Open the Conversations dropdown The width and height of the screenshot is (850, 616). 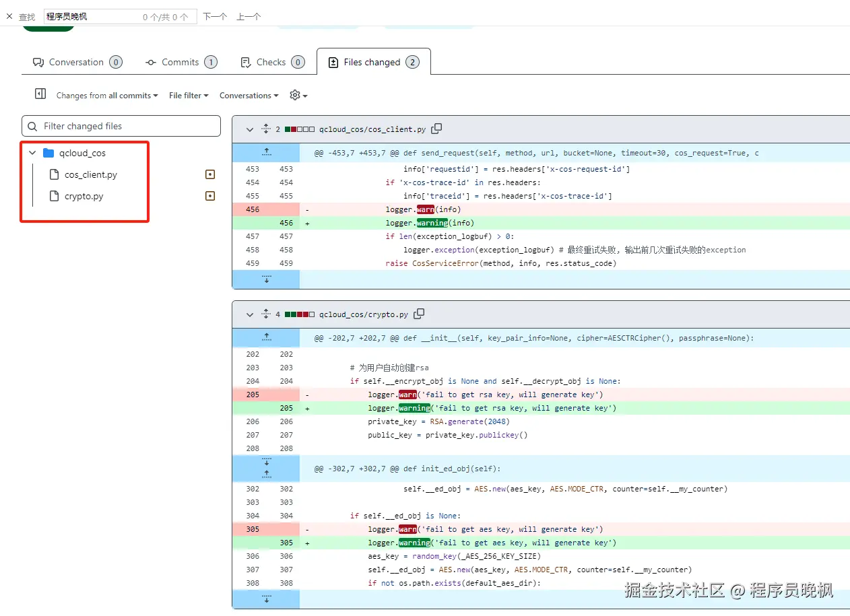pos(249,96)
